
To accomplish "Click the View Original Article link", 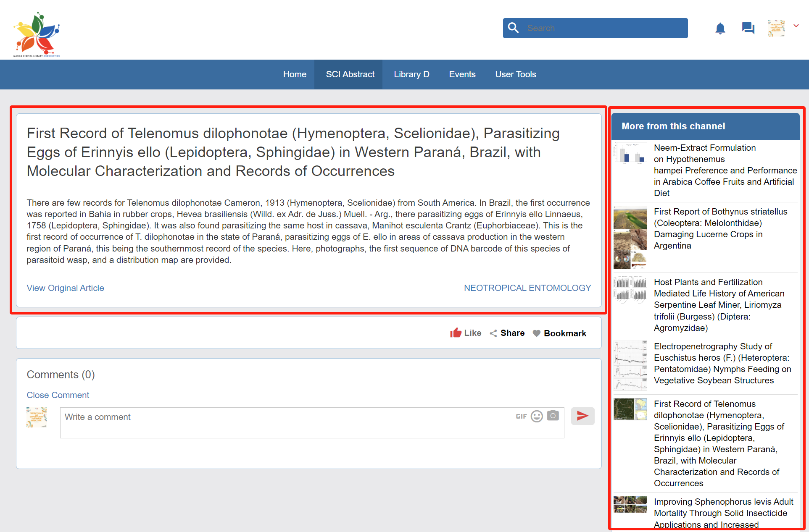I will (65, 288).
